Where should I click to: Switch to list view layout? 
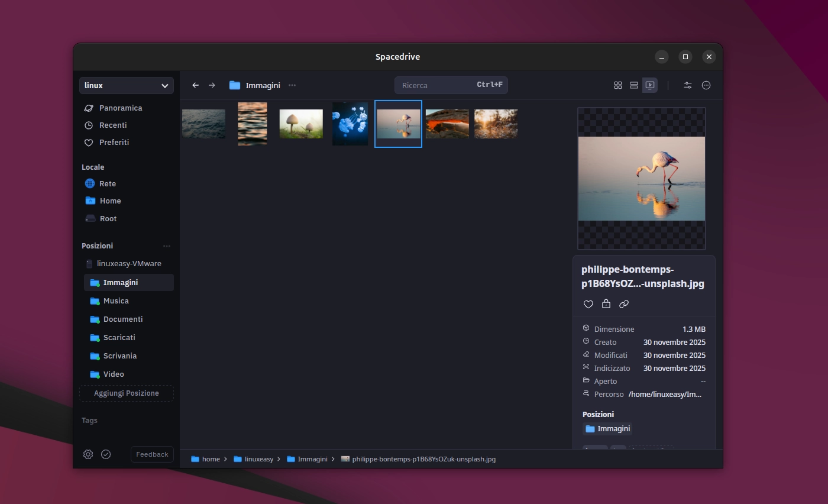click(x=634, y=85)
